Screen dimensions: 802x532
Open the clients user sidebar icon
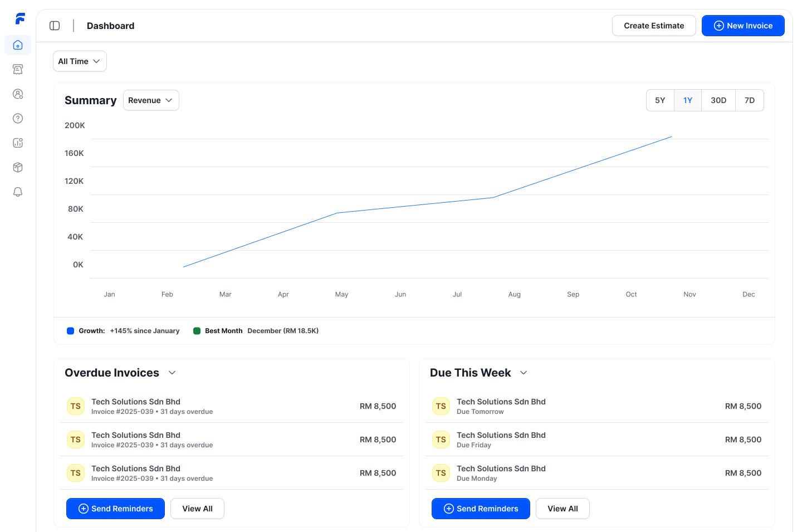coord(18,94)
